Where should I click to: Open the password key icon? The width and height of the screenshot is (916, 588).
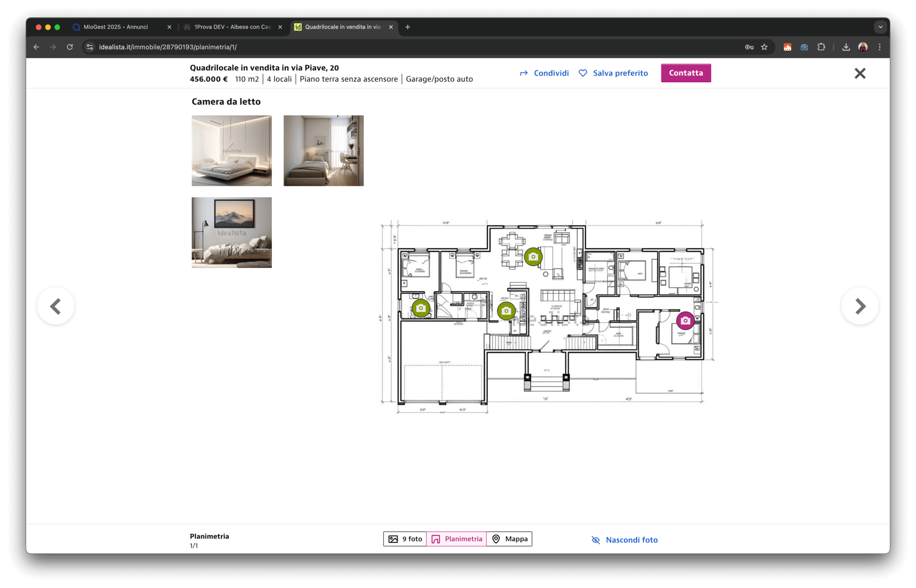(749, 47)
